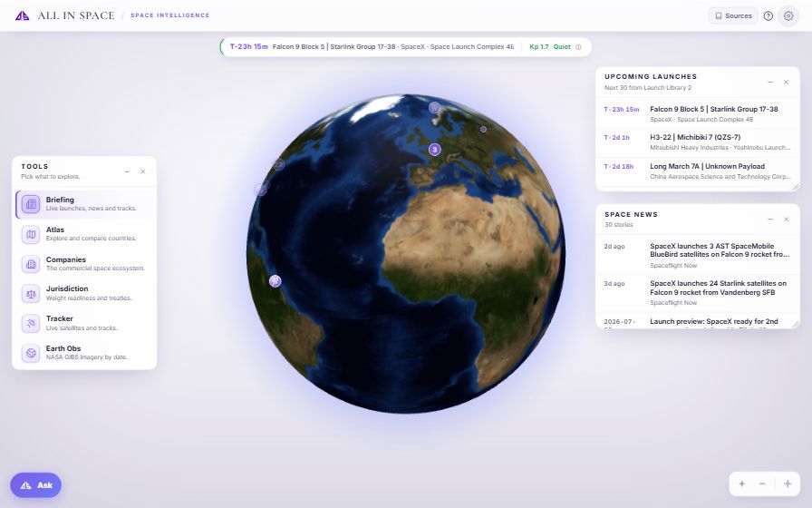
Task: Open Launch preview SpaceX news story
Action: click(x=698, y=320)
